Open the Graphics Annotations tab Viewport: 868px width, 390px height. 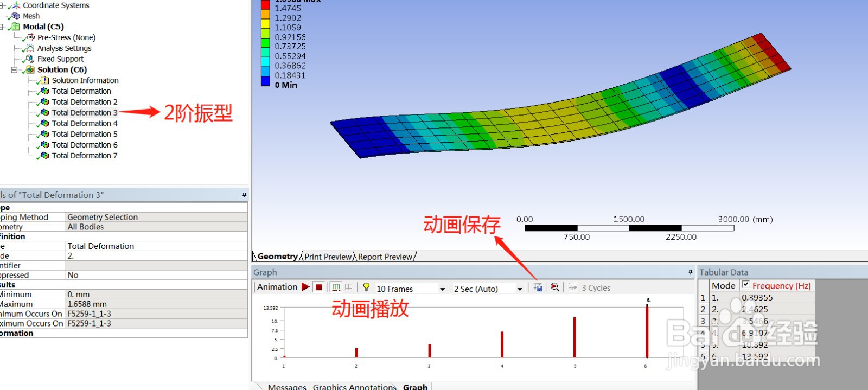(x=355, y=386)
